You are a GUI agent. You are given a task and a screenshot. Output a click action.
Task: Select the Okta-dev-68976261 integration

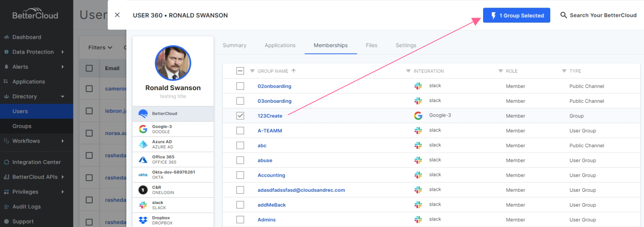pyautogui.click(x=173, y=175)
